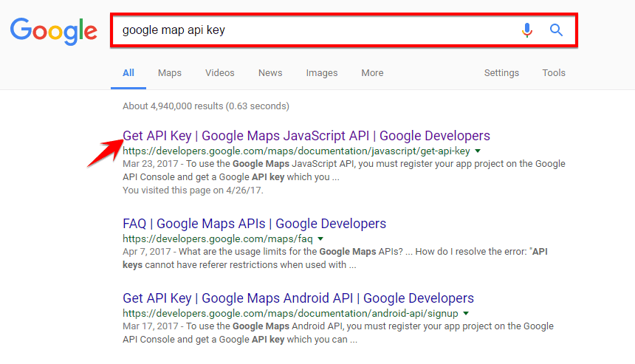Open 'FAQ | Google Maps APIs' result
635x364 pixels.
pyautogui.click(x=254, y=224)
